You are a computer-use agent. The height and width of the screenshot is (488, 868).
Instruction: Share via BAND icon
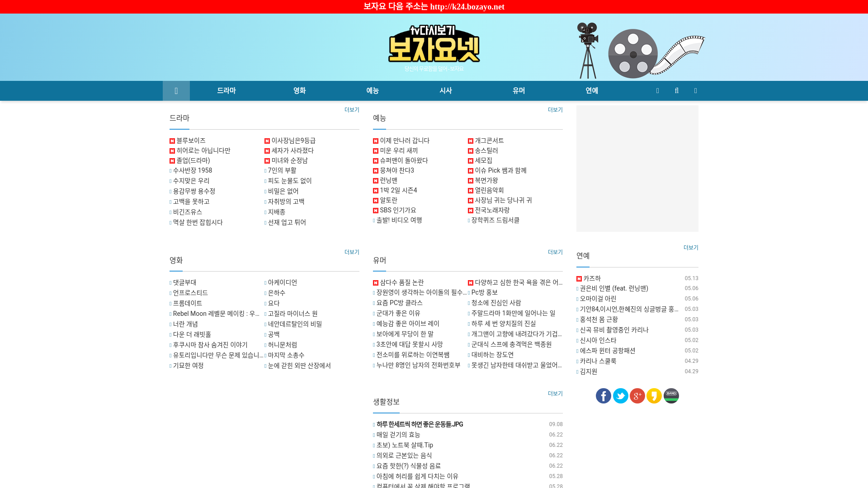(x=671, y=396)
